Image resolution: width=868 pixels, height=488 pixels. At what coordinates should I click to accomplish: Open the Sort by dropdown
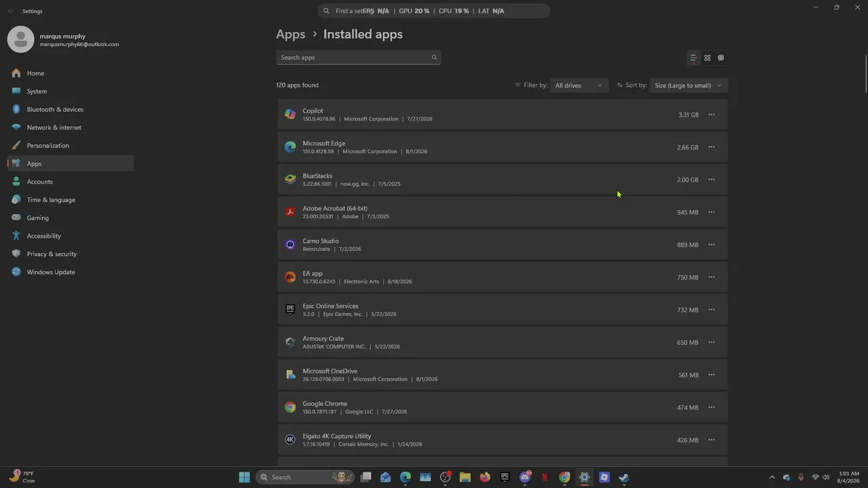pyautogui.click(x=688, y=85)
